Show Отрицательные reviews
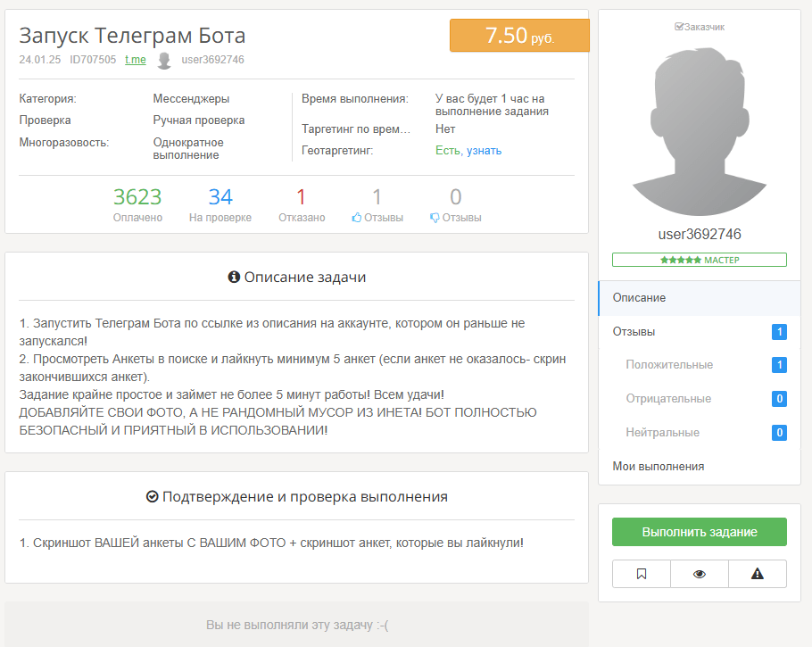Image resolution: width=812 pixels, height=647 pixels. [699, 398]
